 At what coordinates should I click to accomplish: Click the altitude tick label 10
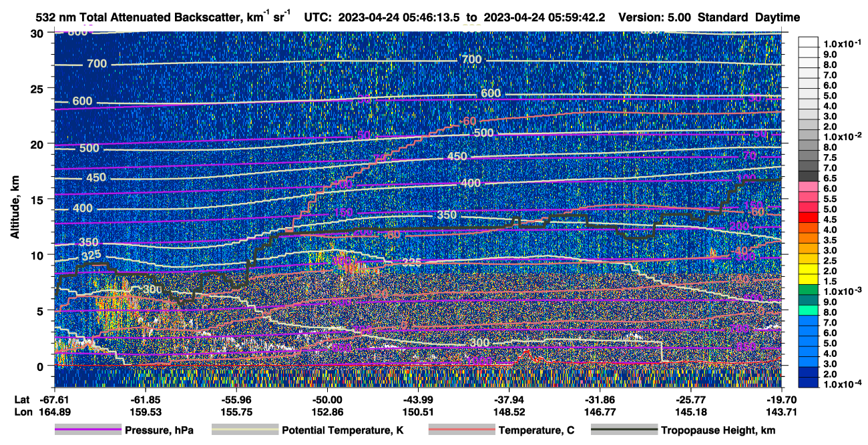point(37,255)
